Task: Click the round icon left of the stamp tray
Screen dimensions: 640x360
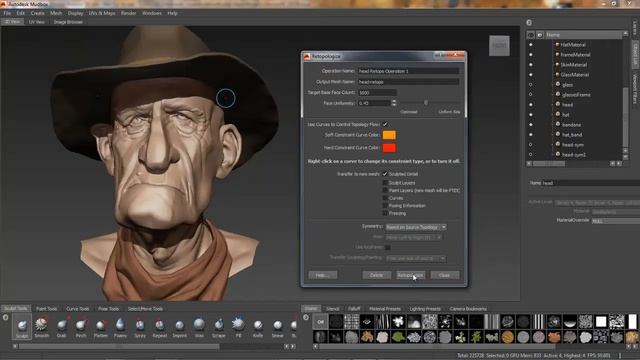Action: (x=306, y=317)
